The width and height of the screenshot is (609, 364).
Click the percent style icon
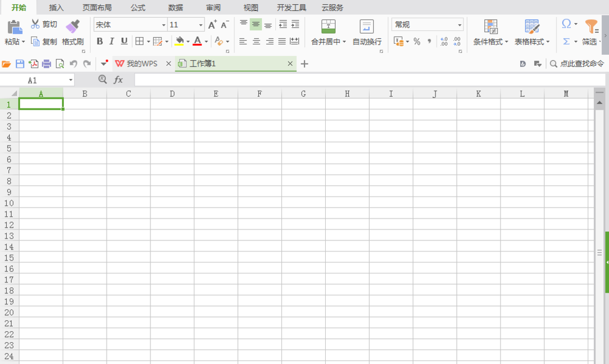[417, 41]
